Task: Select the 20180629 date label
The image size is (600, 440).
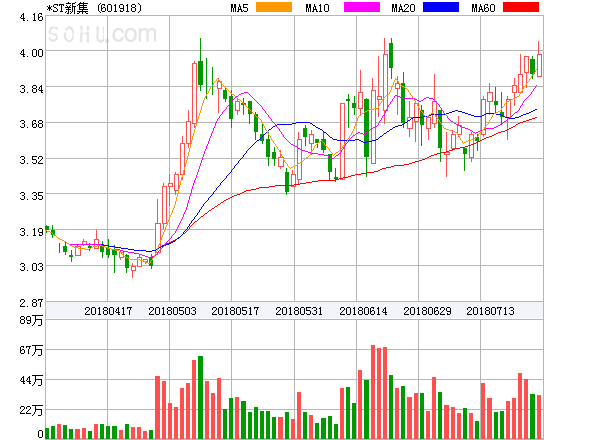Action: point(427,311)
